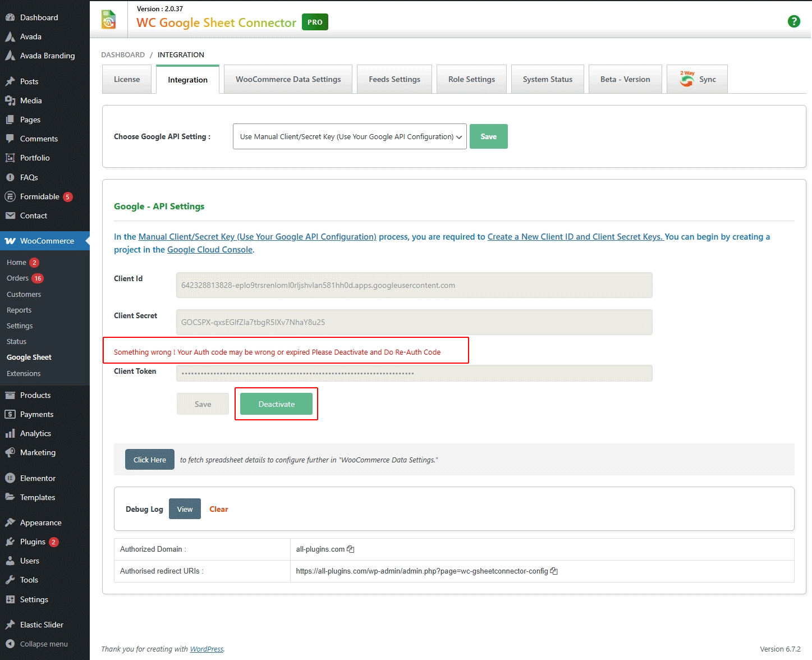Copy the Authorized Domain to clipboard
This screenshot has width=812, height=660.
tap(351, 549)
